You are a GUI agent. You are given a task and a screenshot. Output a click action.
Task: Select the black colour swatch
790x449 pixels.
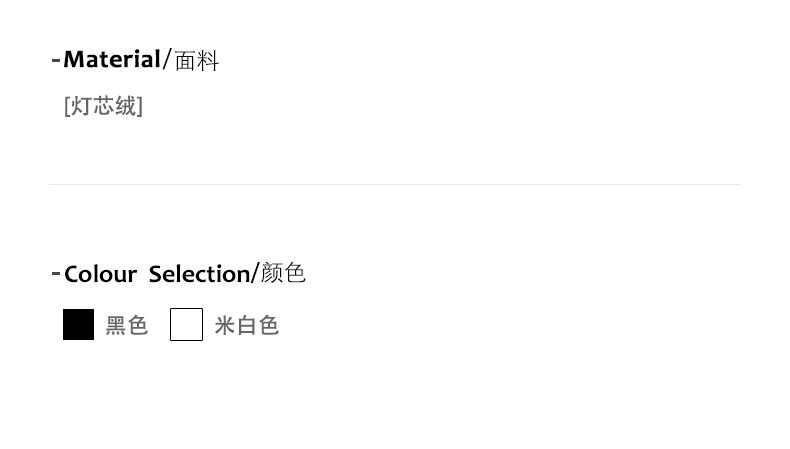tap(78, 325)
